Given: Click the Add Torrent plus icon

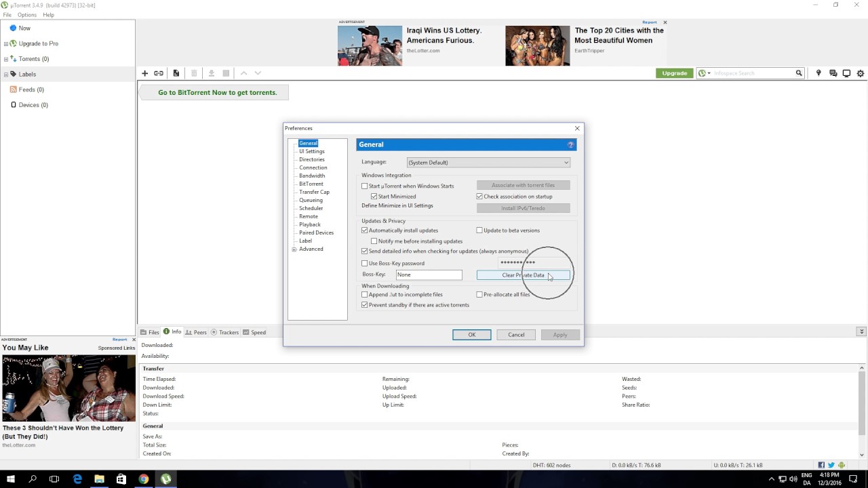Looking at the screenshot, I should [x=144, y=73].
